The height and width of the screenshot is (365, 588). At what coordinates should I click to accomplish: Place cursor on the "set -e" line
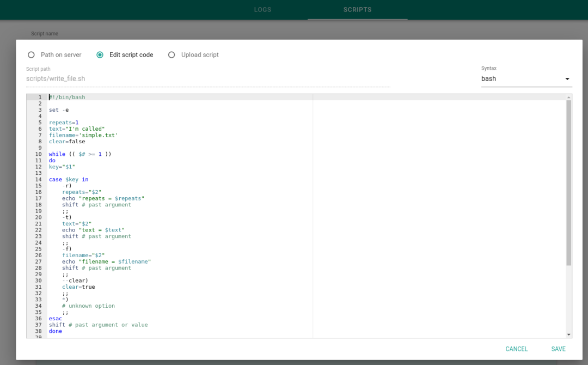pyautogui.click(x=59, y=110)
